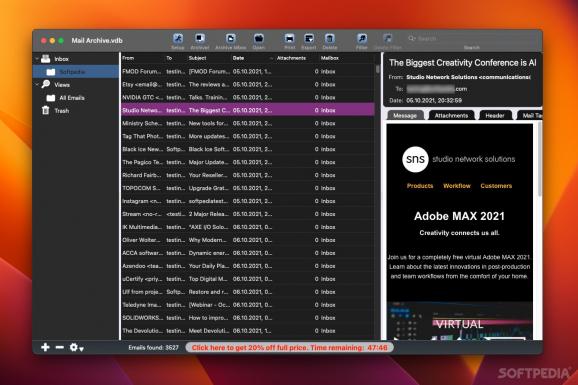Remove item with minus button
This screenshot has width=578, height=385.
tap(60, 347)
